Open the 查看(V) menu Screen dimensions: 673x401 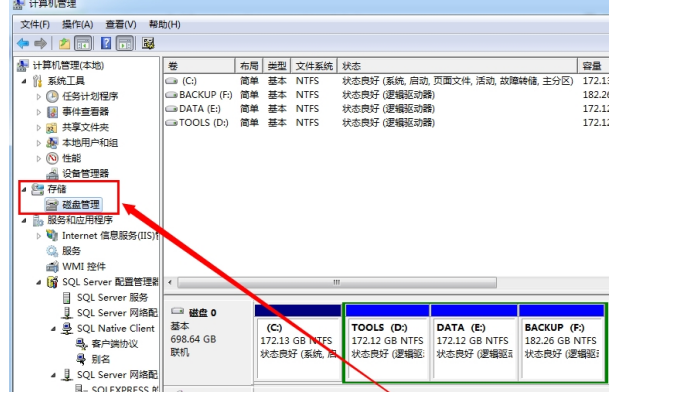pyautogui.click(x=121, y=24)
